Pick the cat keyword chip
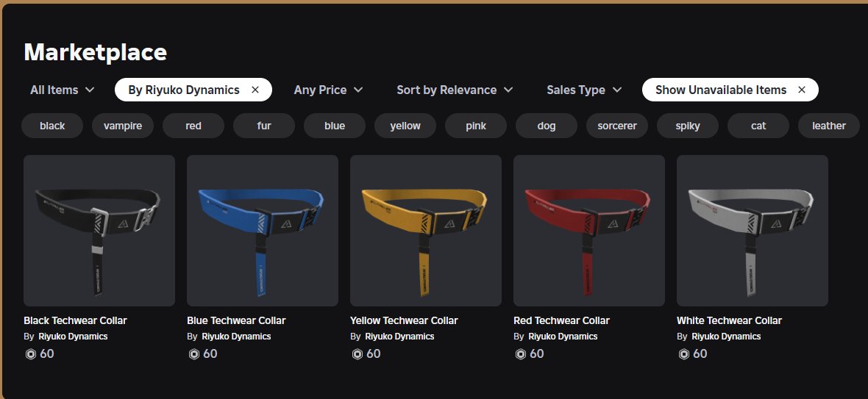 tap(758, 126)
